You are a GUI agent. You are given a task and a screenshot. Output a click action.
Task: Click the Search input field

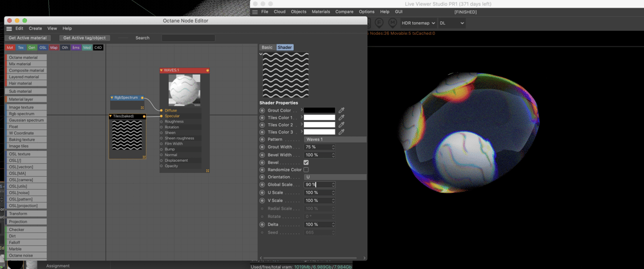point(188,38)
